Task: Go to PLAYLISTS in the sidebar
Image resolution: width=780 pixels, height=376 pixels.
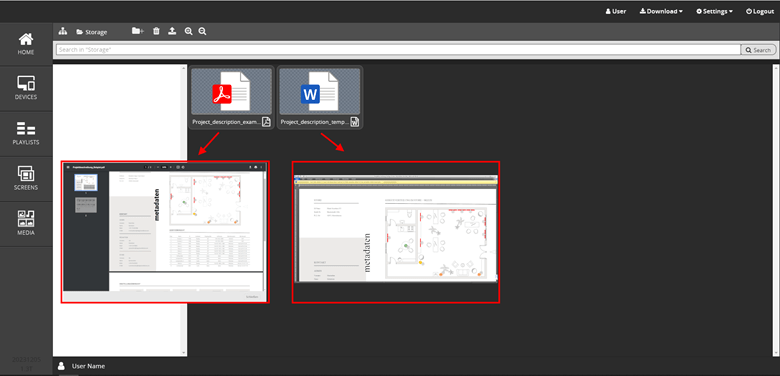Action: click(x=26, y=133)
